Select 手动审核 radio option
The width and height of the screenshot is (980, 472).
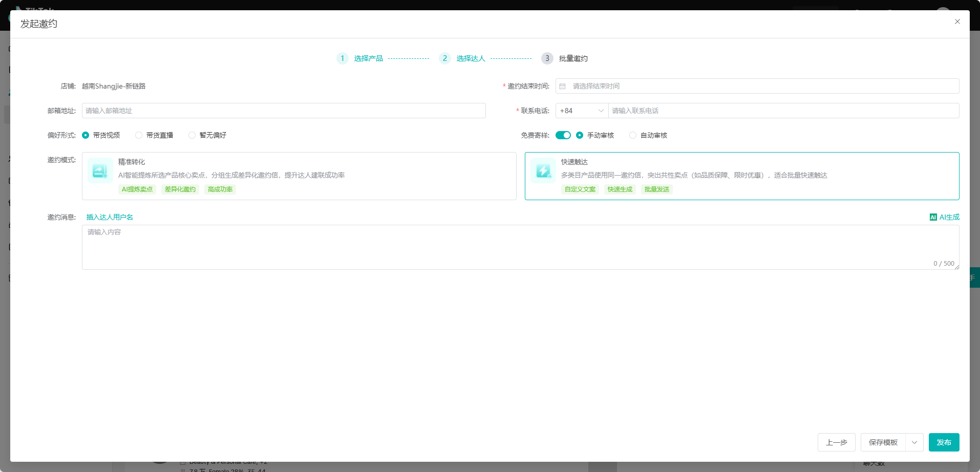[x=580, y=135]
